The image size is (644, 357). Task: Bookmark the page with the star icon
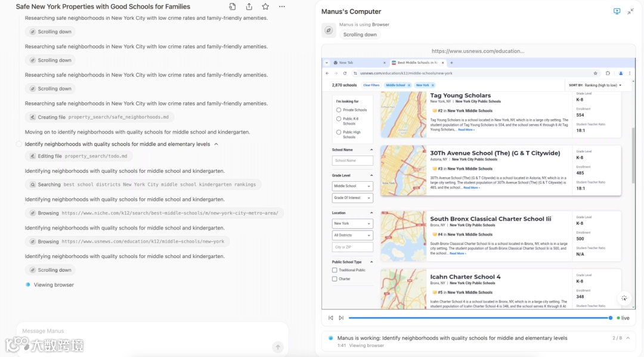pos(595,73)
